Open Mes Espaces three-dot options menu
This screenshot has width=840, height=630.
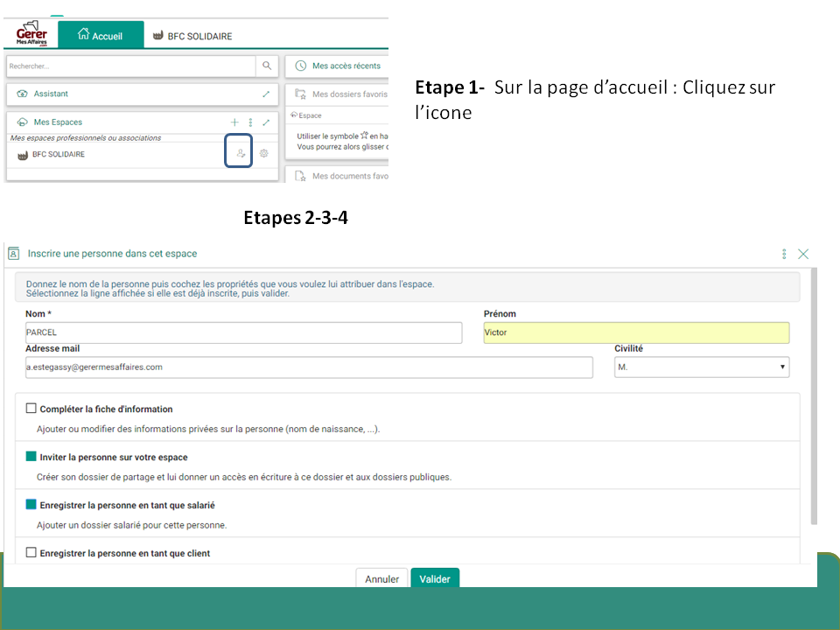[250, 122]
